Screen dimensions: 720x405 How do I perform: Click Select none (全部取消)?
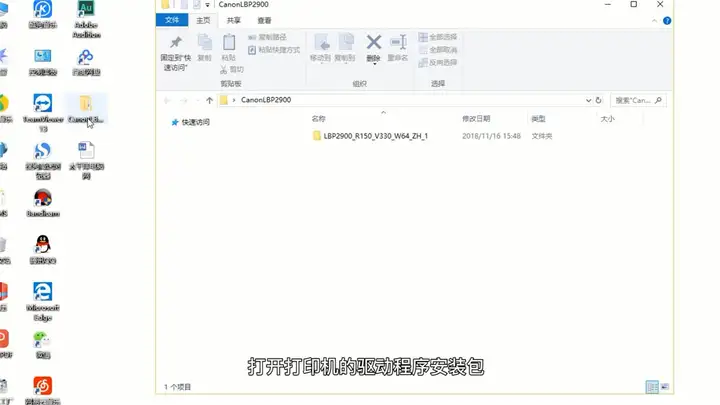(438, 50)
